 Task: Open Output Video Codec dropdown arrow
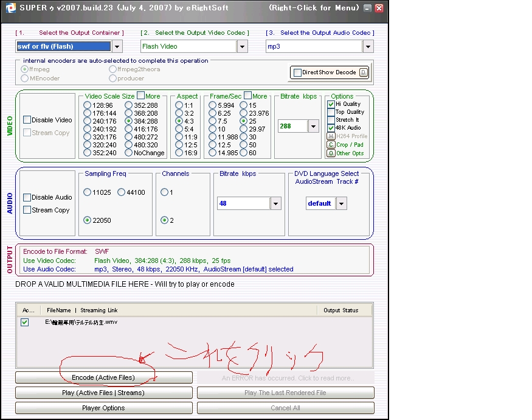[x=242, y=46]
